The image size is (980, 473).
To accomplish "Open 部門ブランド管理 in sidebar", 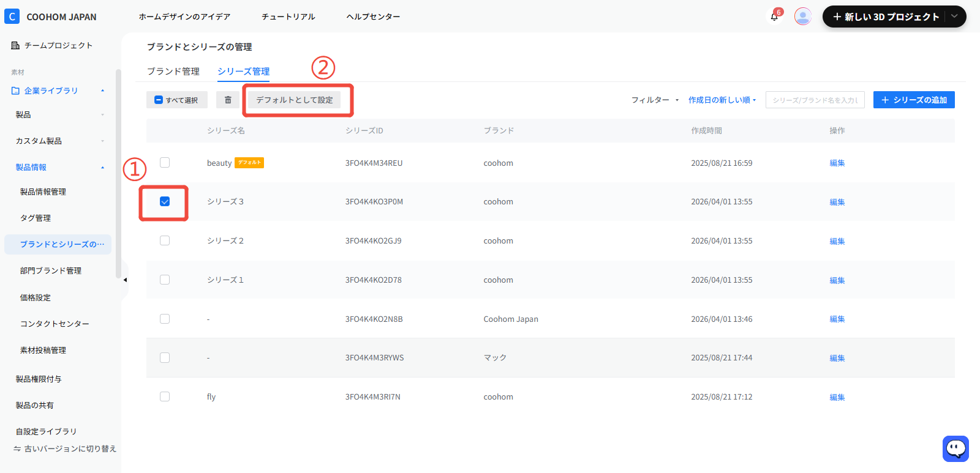I will [51, 270].
